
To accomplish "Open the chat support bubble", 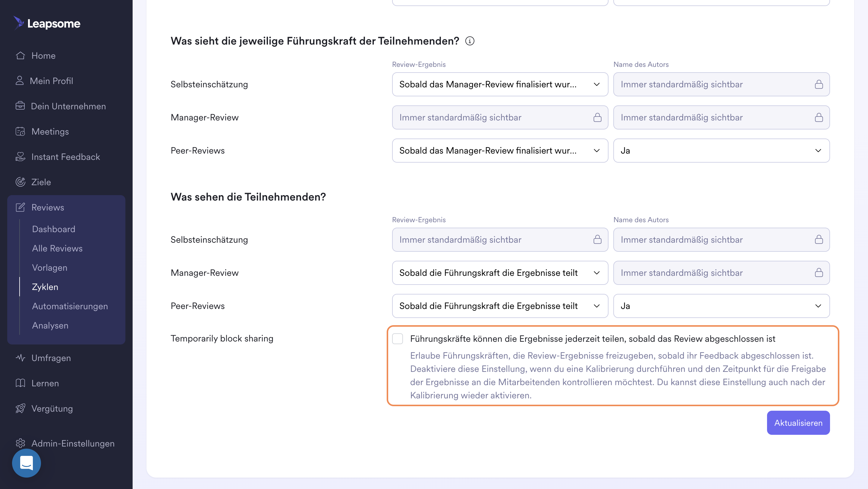I will (27, 463).
